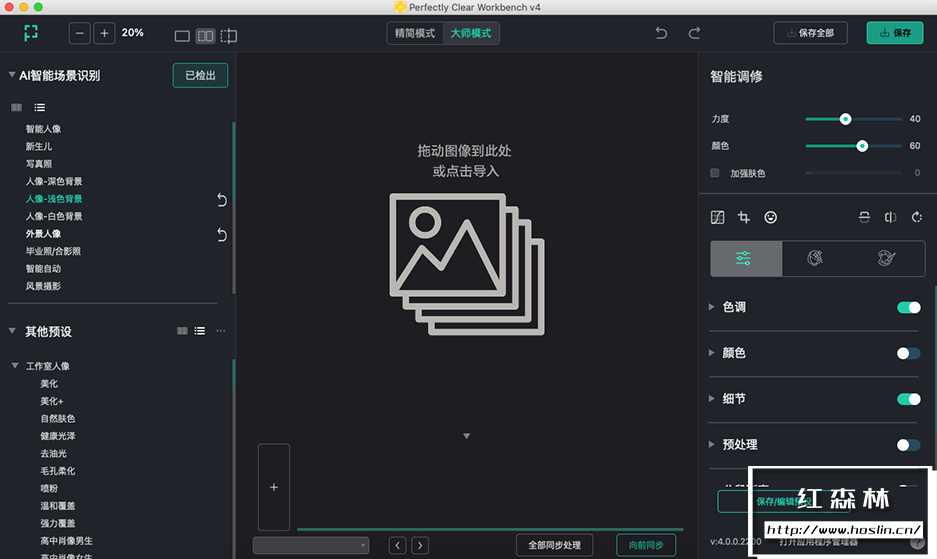Screen dimensions: 937x559
Task: Click the disabled 加强肤色 slider track
Action: [x=854, y=173]
